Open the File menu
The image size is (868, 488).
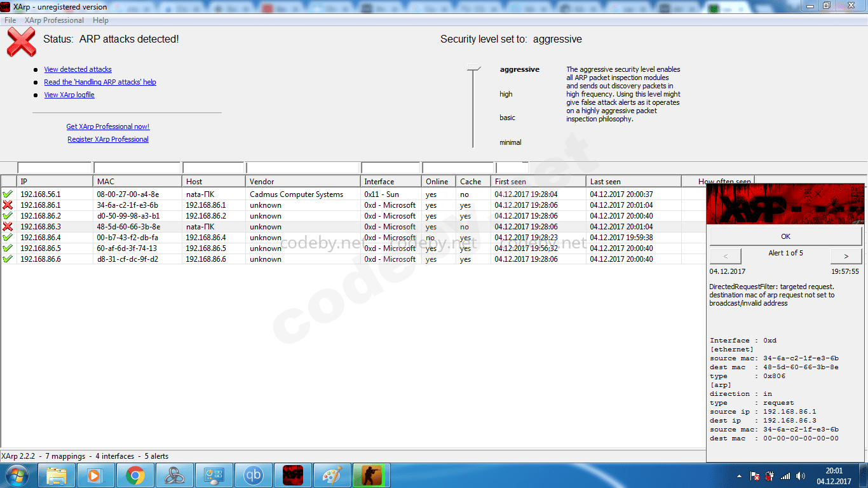pos(10,20)
